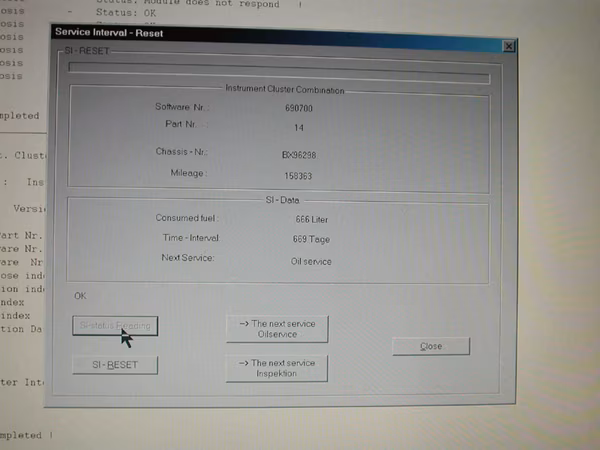Click the SI-Data group heading
Image resolution: width=600 pixels, height=450 pixels.
pyautogui.click(x=282, y=200)
